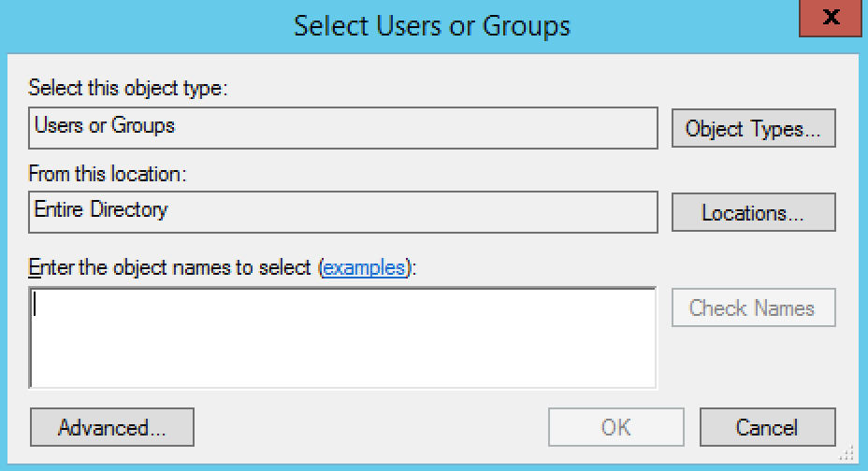Click the 'Enter the object names to select' label

coord(173,267)
